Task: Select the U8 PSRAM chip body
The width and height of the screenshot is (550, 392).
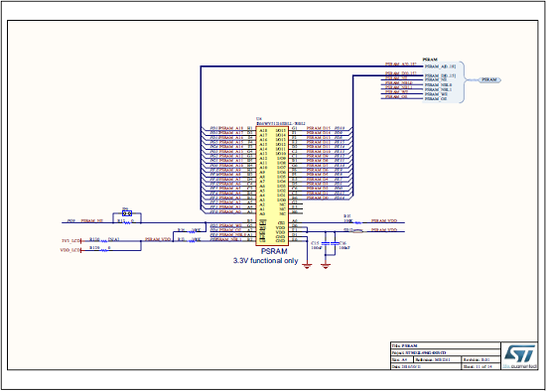Action: coord(272,186)
